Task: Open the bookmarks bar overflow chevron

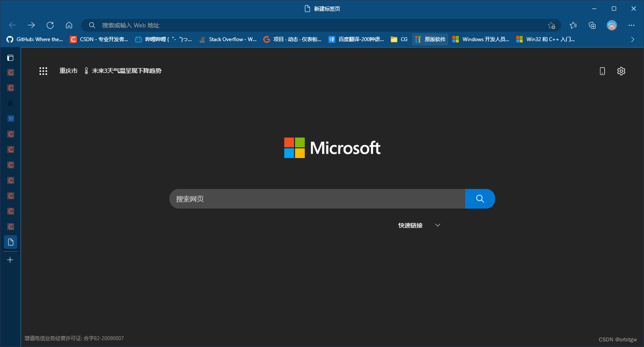Action: click(x=632, y=39)
